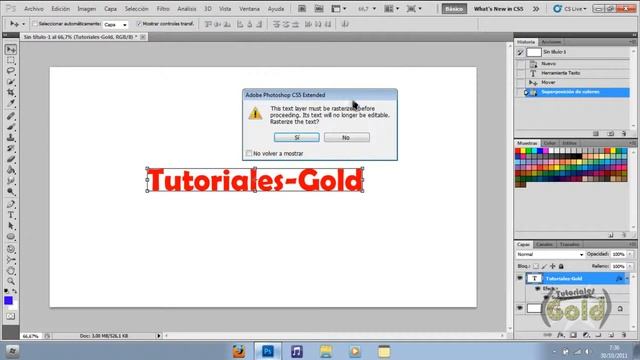Viewport: 640px width, 360px height.
Task: Hide the background layer eye
Action: pyautogui.click(x=520, y=308)
